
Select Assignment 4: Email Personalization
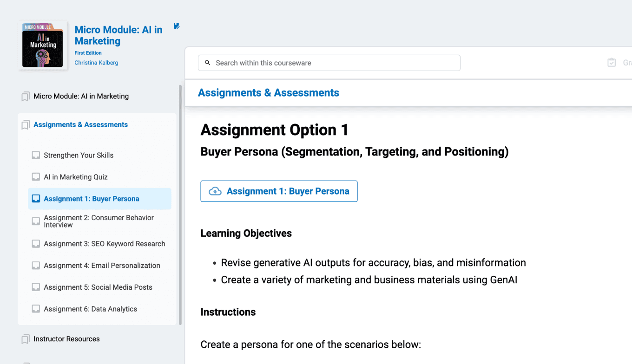(x=102, y=266)
